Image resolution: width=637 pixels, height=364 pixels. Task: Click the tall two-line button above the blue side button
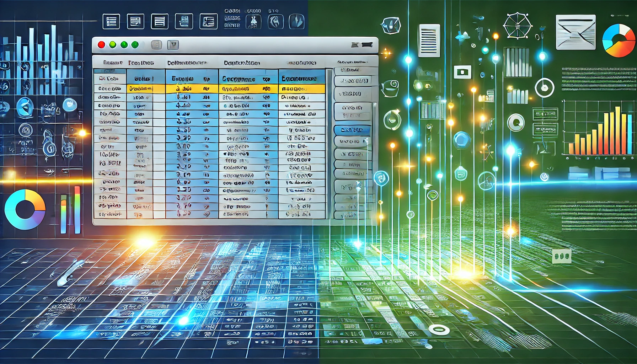point(352,111)
